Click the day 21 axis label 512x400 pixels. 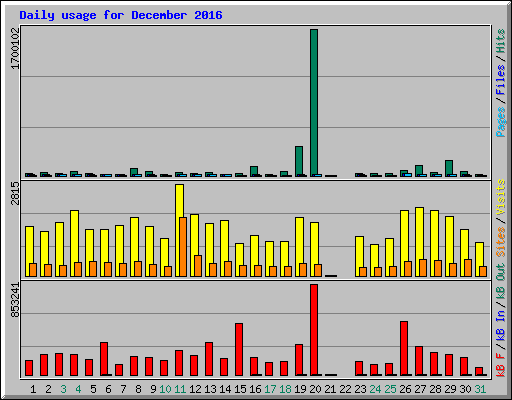click(330, 389)
